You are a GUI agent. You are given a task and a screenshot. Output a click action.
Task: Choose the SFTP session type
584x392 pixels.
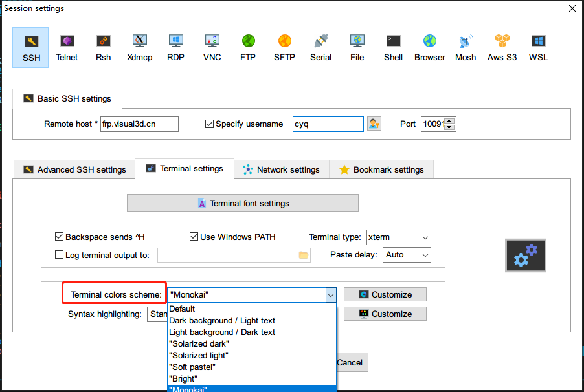tap(284, 47)
